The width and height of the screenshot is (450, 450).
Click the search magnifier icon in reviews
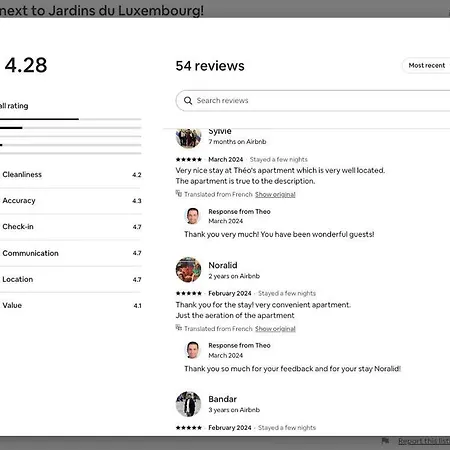(x=188, y=100)
